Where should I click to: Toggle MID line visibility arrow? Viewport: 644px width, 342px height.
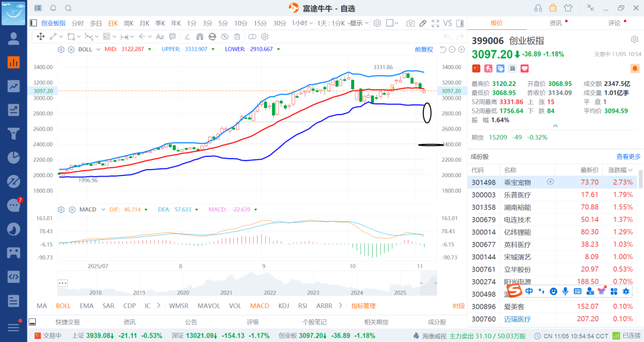pyautogui.click(x=150, y=50)
